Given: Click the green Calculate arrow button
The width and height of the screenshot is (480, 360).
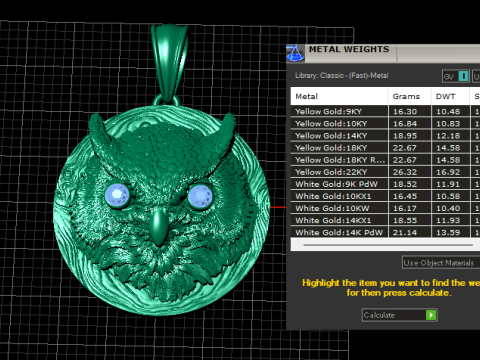Looking at the screenshot, I should [x=431, y=315].
